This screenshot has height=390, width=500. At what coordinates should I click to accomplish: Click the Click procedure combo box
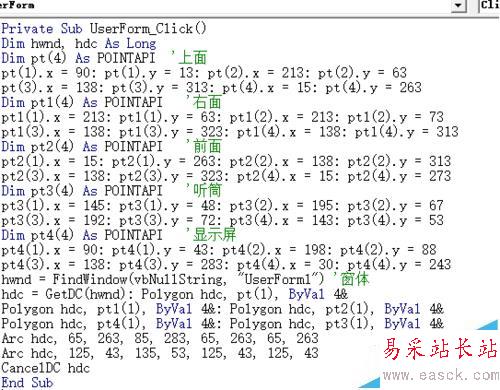[x=489, y=6]
